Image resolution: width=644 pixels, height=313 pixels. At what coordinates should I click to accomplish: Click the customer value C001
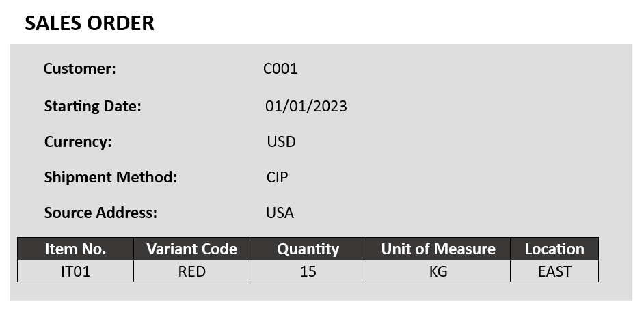[x=280, y=69]
